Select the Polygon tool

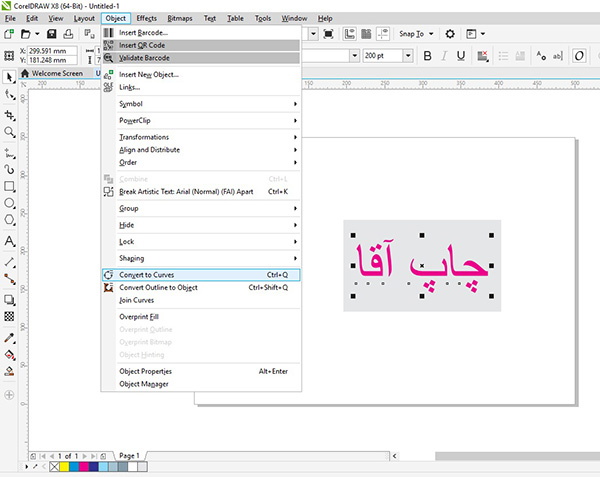pyautogui.click(x=9, y=220)
